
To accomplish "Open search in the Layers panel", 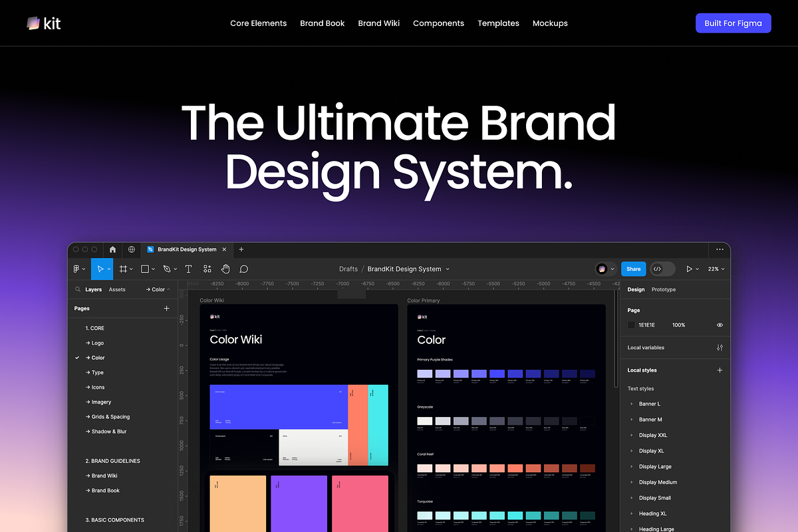I will point(78,289).
